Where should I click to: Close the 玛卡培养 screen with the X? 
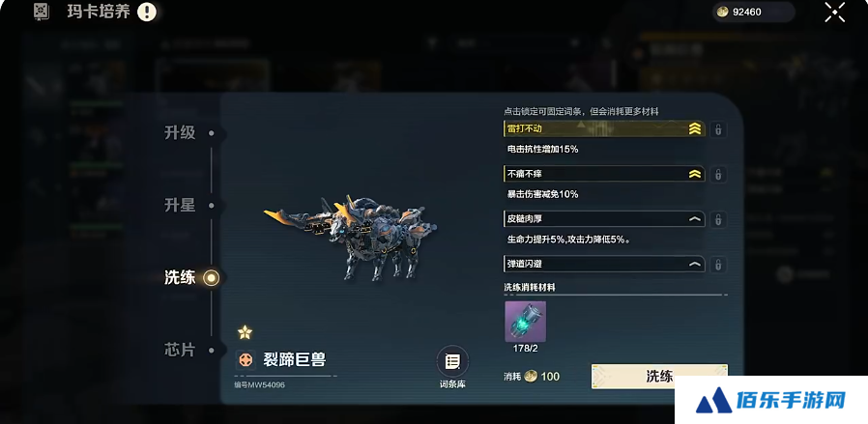834,13
